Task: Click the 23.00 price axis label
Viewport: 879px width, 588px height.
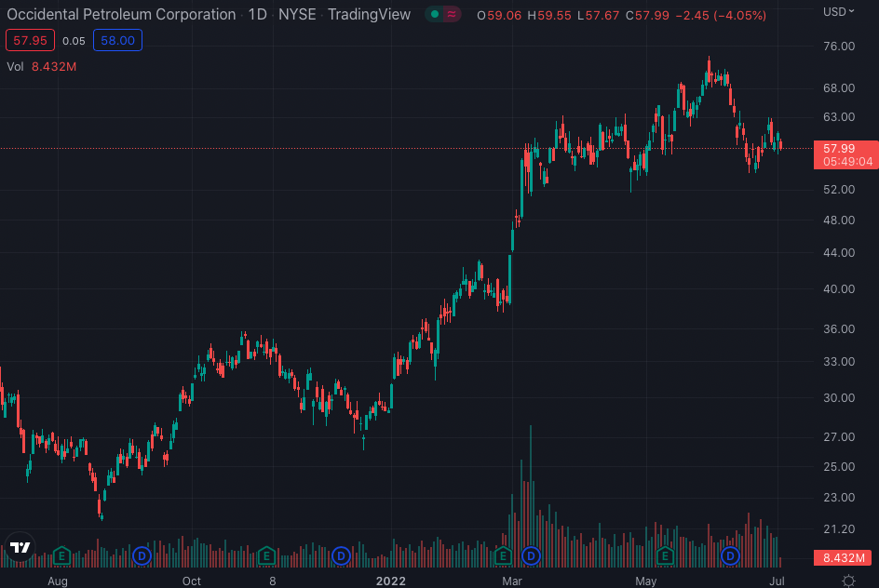Action: pyautogui.click(x=839, y=497)
